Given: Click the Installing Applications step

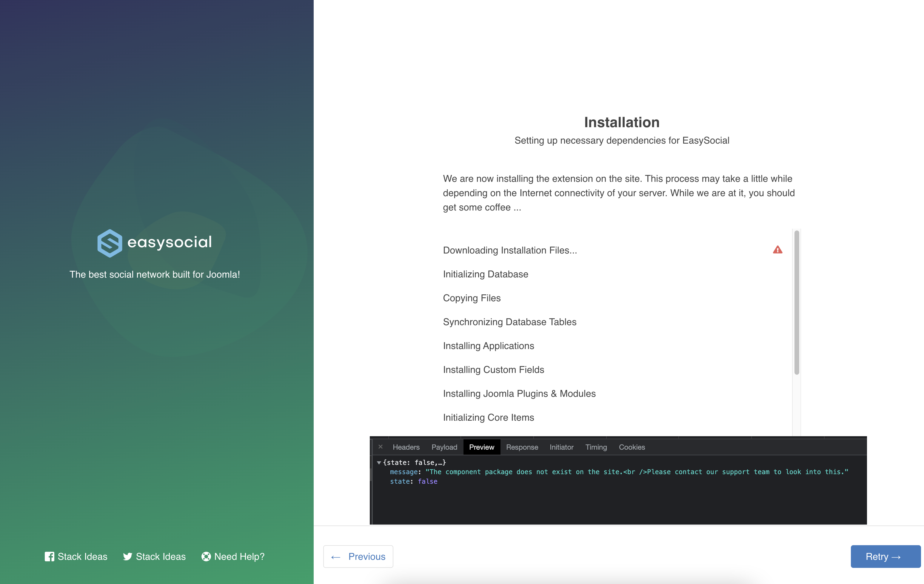Looking at the screenshot, I should pos(489,345).
